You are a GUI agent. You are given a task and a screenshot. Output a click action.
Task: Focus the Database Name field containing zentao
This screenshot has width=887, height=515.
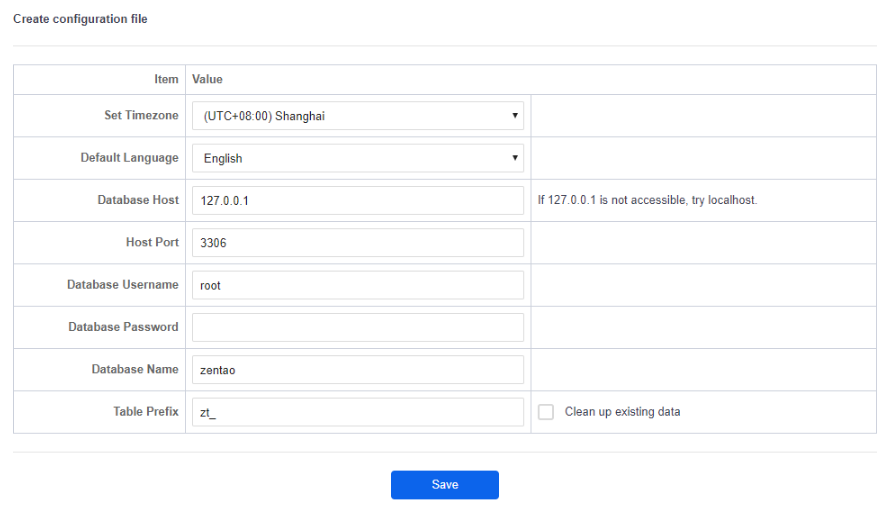[357, 370]
